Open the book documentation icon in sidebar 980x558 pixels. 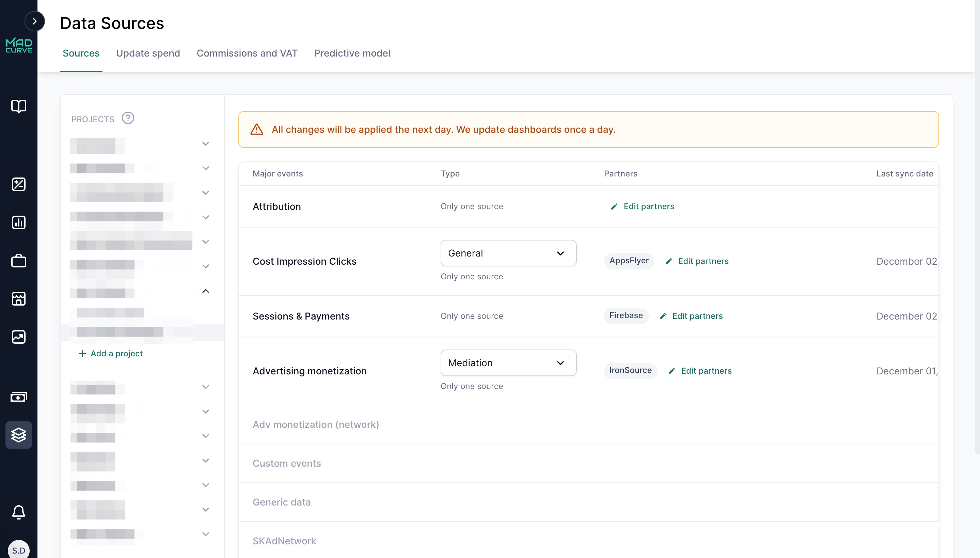pos(18,106)
